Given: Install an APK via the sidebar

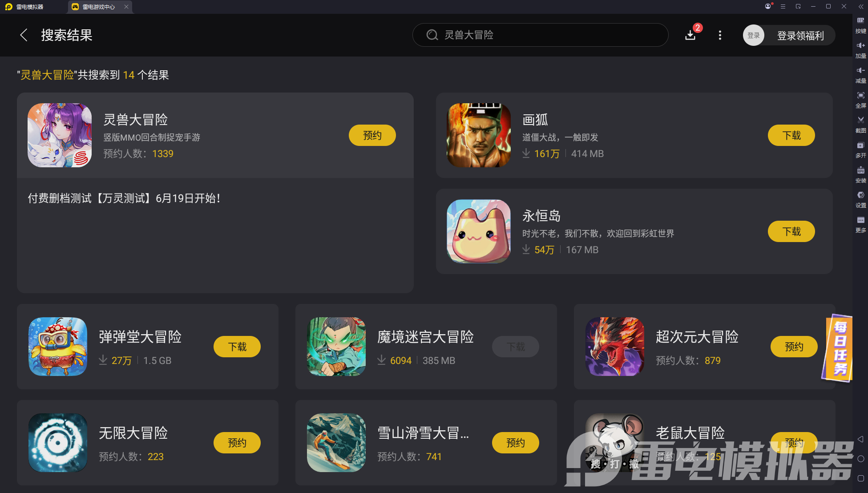Looking at the screenshot, I should coord(860,174).
